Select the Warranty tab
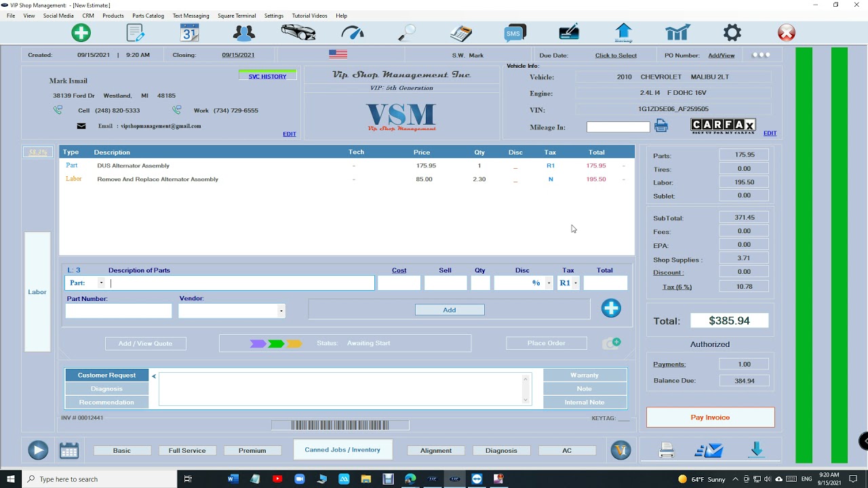The width and height of the screenshot is (868, 488). pos(585,375)
